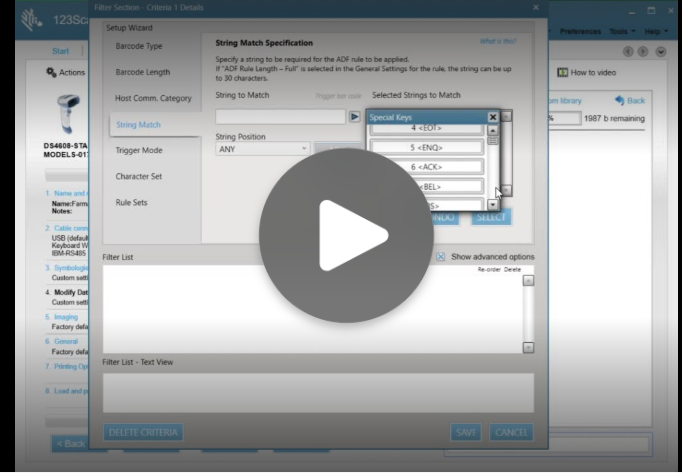The image size is (682, 473).
Task: Maximize the main 123Scan window
Action: (x=651, y=11)
